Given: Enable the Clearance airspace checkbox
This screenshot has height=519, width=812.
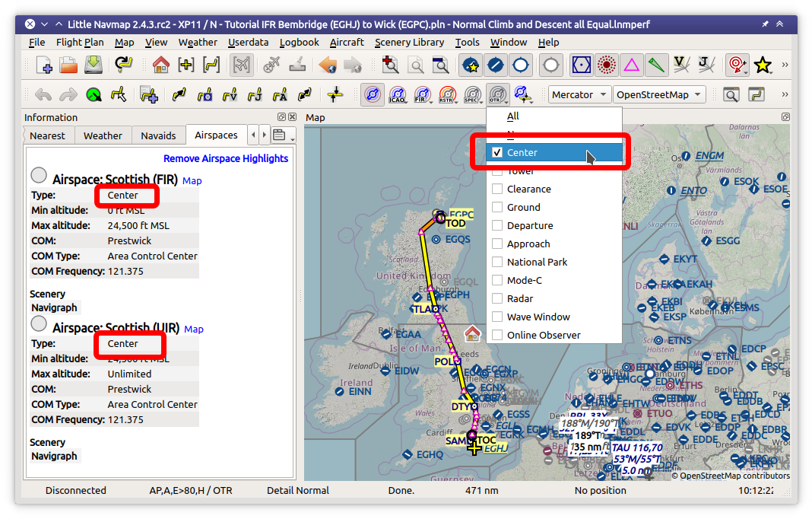Looking at the screenshot, I should (497, 189).
